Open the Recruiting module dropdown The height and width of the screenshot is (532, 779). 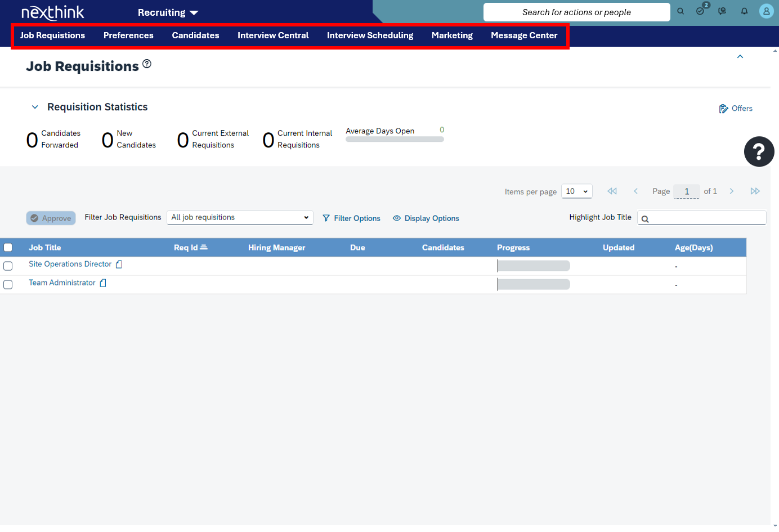pos(167,12)
